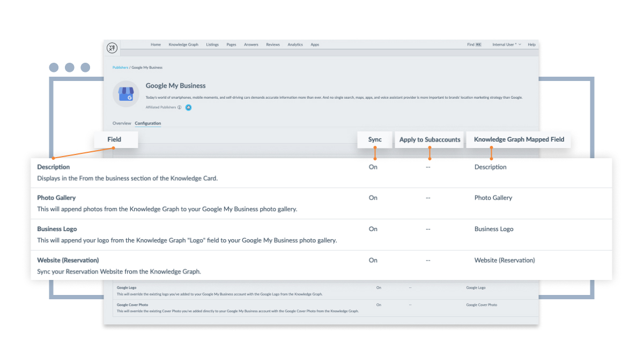This screenshot has height=362, width=644.
Task: Click the mapped field 'Business Logo' value
Action: (494, 229)
